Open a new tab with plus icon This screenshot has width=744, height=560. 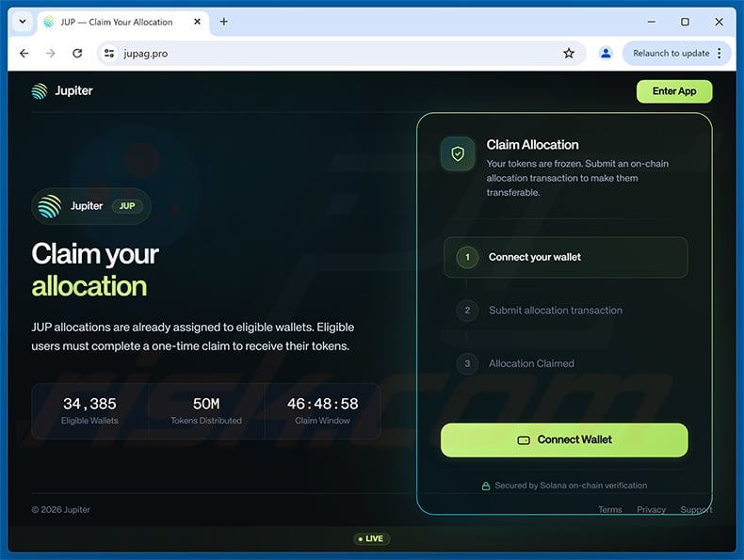[224, 22]
